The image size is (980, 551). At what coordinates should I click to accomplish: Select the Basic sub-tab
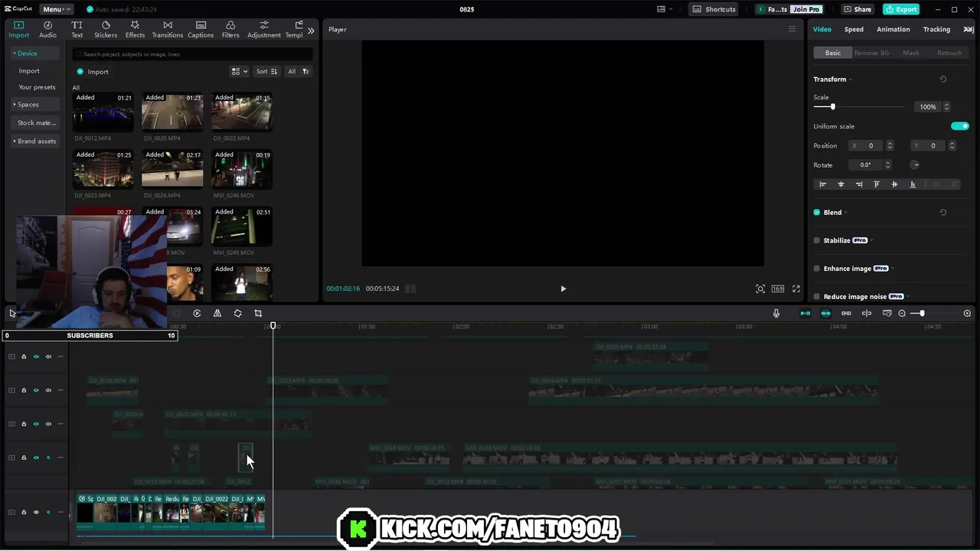[x=833, y=53]
